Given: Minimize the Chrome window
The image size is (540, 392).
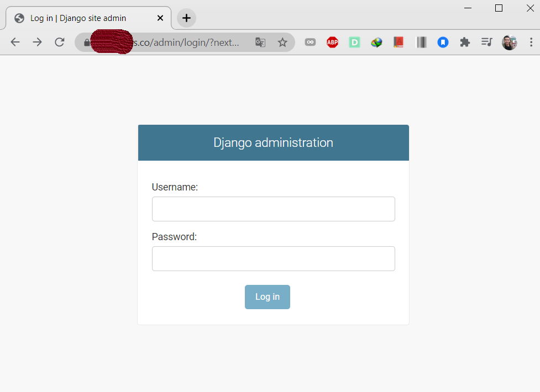Looking at the screenshot, I should [x=468, y=8].
